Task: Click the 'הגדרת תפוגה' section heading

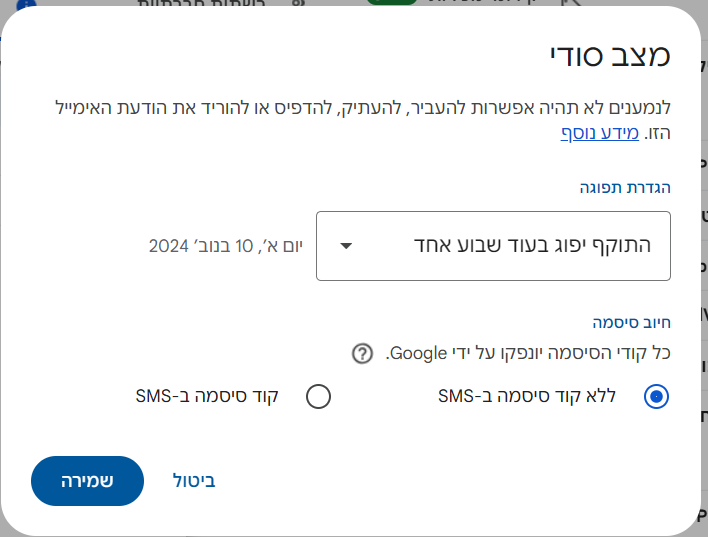Action: coord(625,187)
